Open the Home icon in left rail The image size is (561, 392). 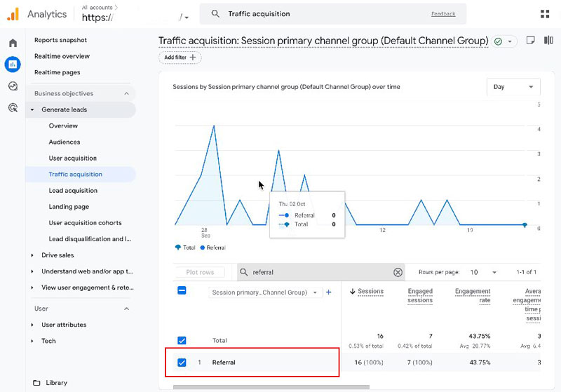coord(13,43)
